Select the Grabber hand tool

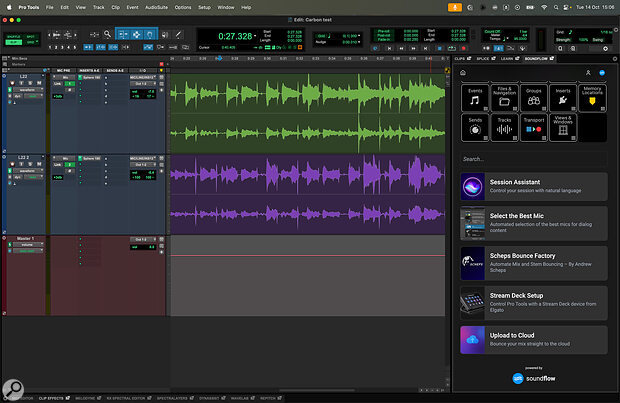point(150,35)
